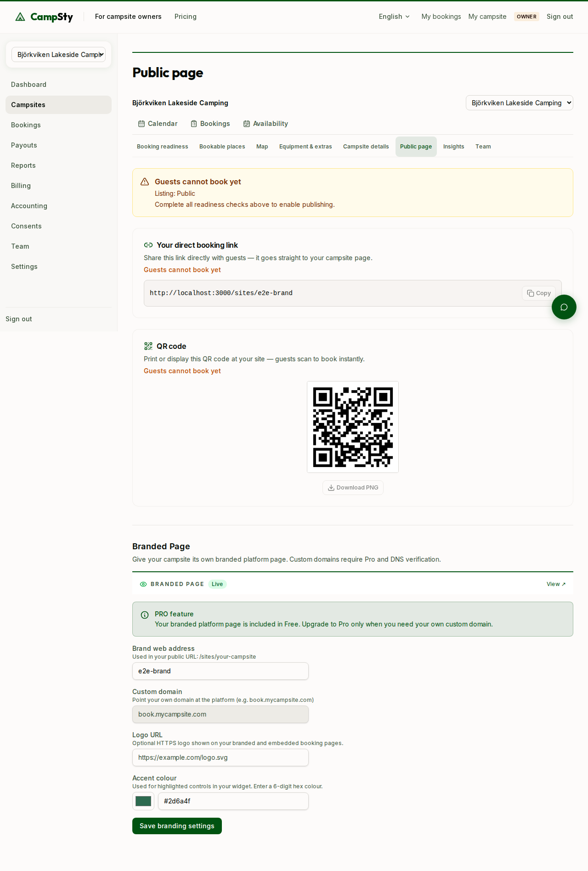Open Billing in the sidebar
This screenshot has height=871, width=588.
(x=58, y=186)
